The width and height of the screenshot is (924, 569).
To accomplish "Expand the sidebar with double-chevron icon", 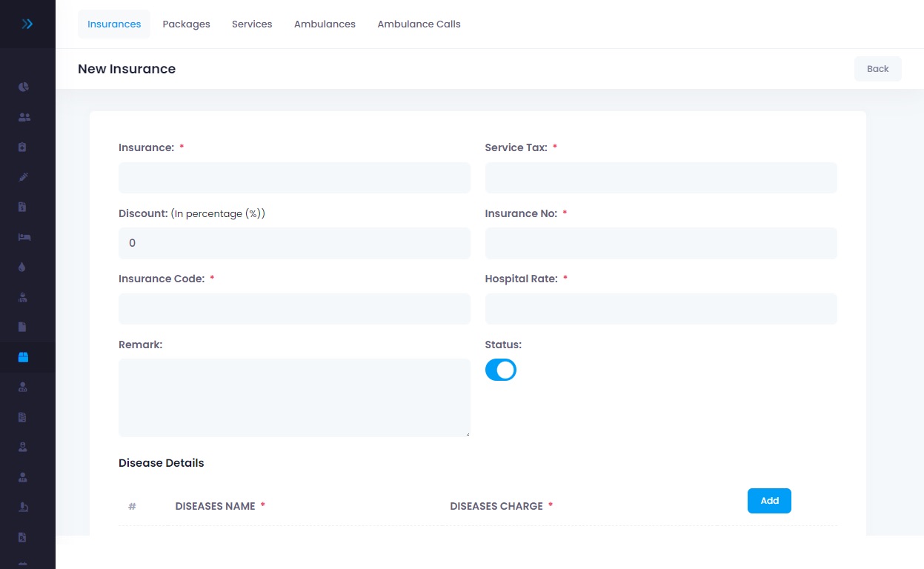I will [x=27, y=24].
